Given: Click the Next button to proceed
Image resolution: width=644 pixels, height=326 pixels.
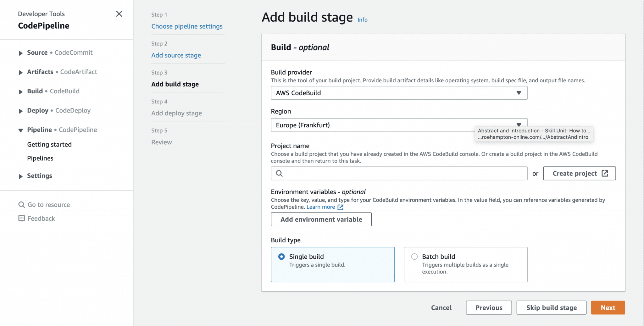Looking at the screenshot, I should [608, 307].
